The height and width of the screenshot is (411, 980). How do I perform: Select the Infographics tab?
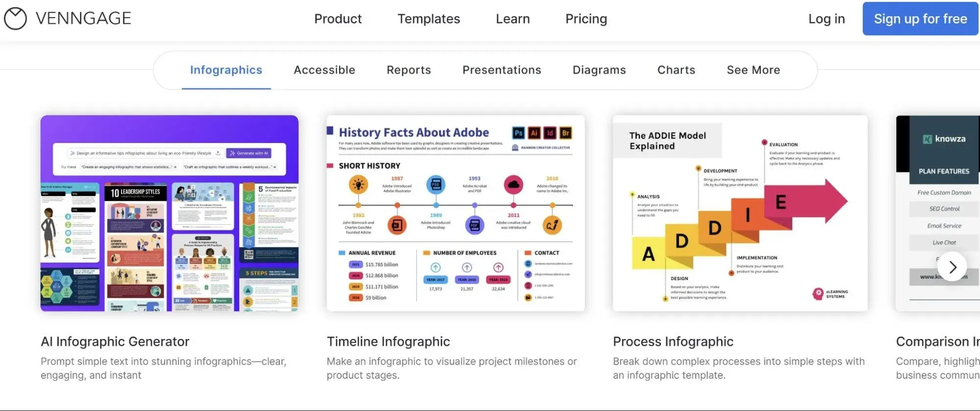(x=226, y=70)
